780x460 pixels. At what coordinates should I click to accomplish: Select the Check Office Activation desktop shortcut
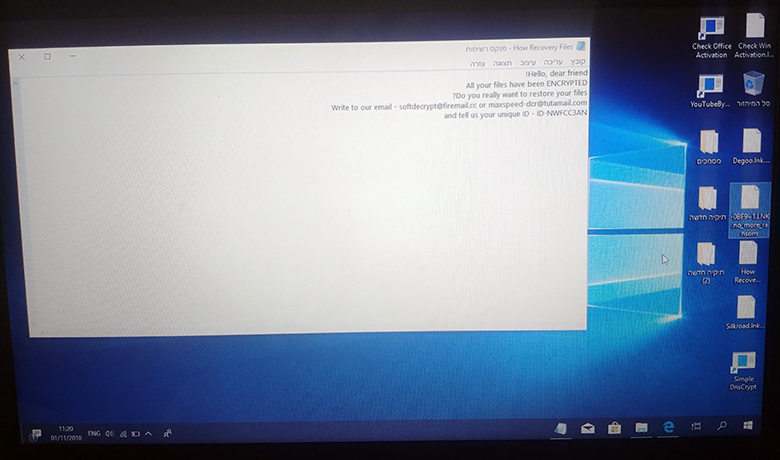pos(711,38)
